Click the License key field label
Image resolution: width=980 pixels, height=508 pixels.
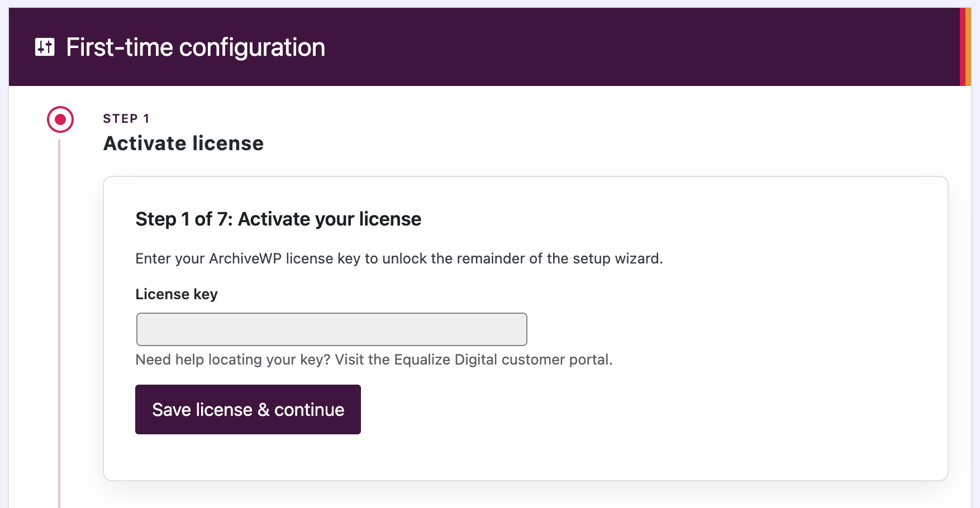[x=177, y=294]
